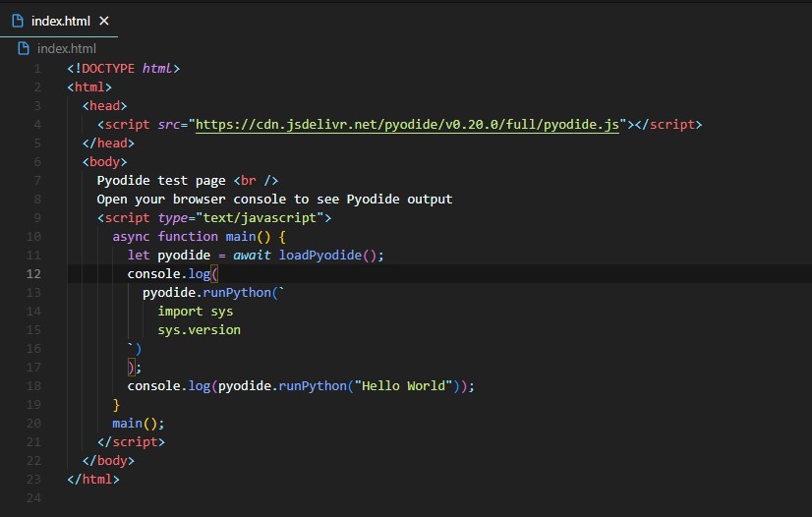Viewport: 812px width, 517px height.
Task: Click console.log on line 18
Action: [x=169, y=386]
